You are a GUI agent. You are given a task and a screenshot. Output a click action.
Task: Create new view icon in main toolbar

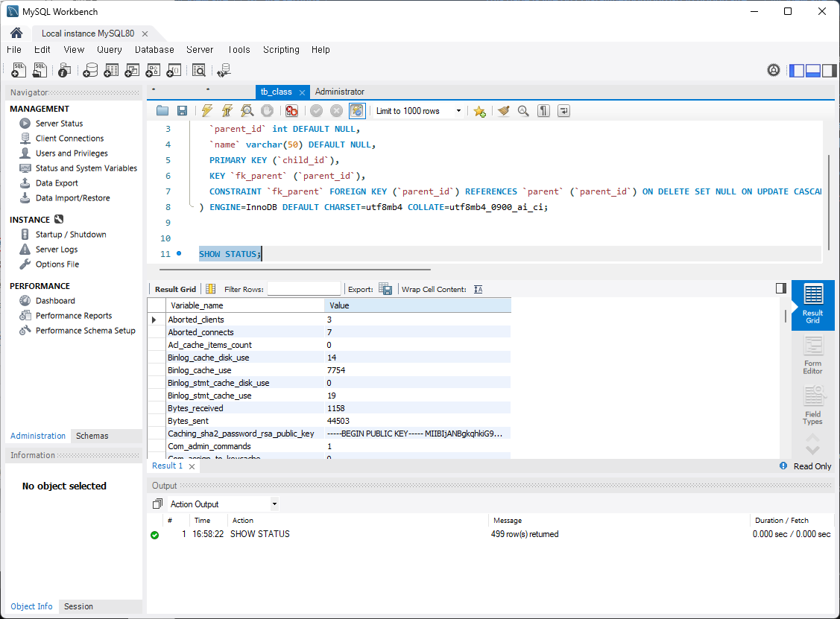click(132, 70)
